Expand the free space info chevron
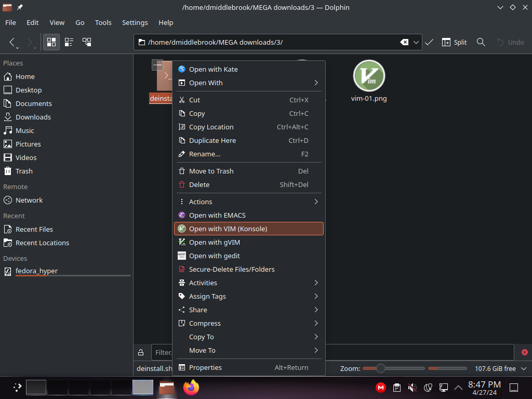532x399 pixels. click(524, 368)
